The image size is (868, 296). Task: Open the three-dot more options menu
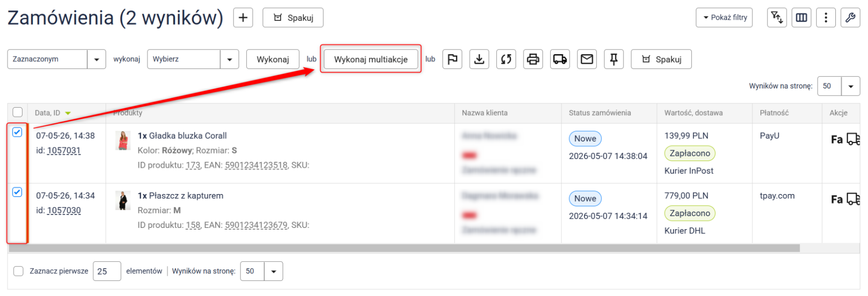[825, 18]
